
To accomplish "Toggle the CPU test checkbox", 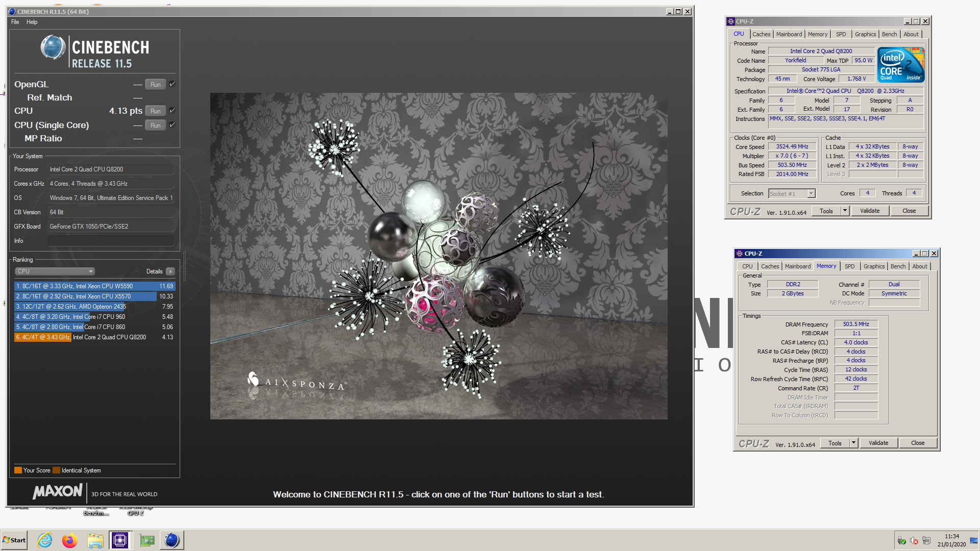I will [x=172, y=110].
